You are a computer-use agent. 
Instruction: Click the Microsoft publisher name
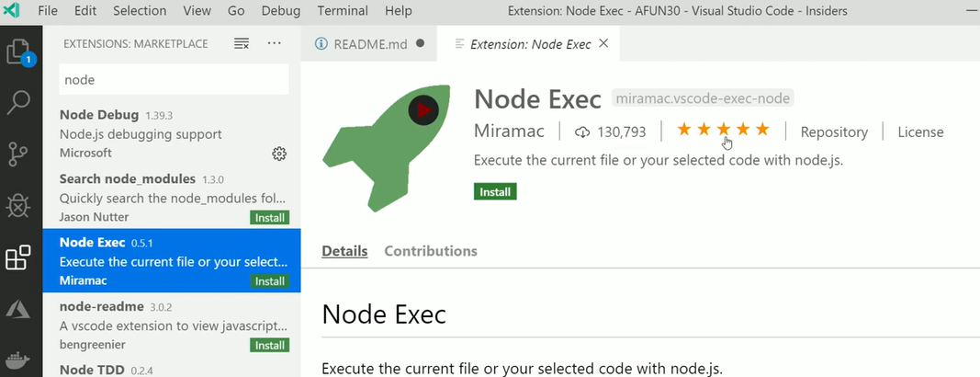85,153
